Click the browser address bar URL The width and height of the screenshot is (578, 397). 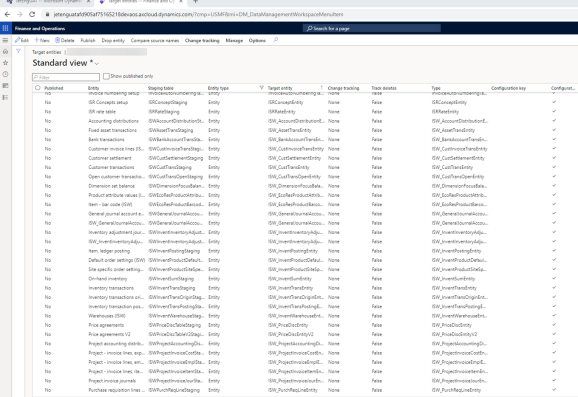click(198, 14)
